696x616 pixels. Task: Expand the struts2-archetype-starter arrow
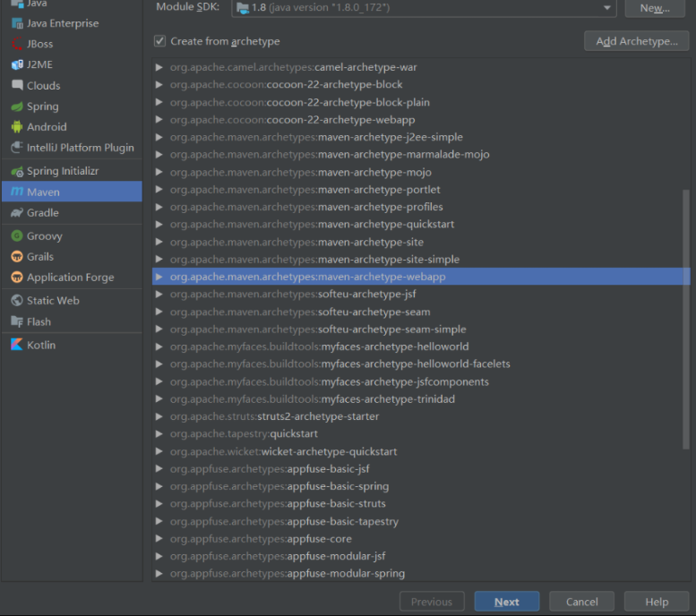(x=159, y=416)
